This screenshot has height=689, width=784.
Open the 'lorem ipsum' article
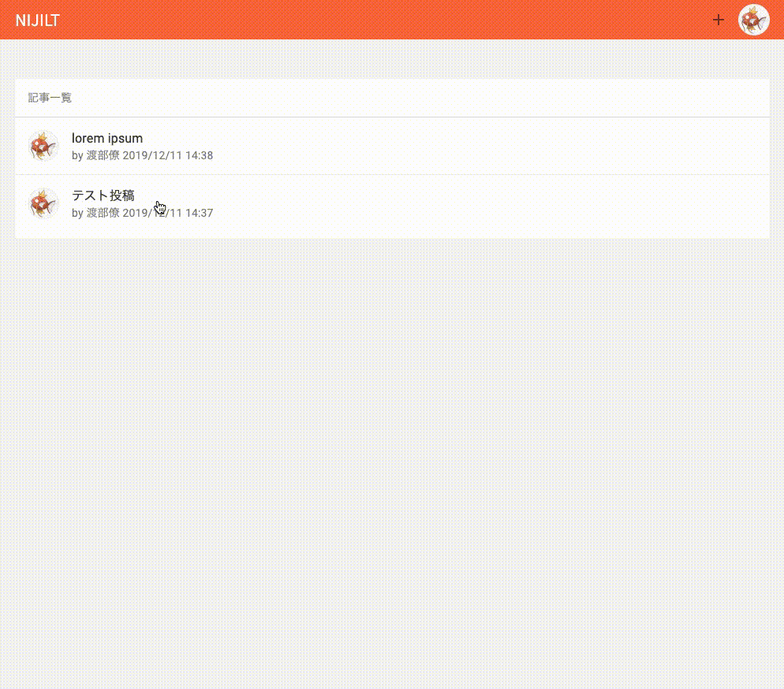(x=392, y=146)
